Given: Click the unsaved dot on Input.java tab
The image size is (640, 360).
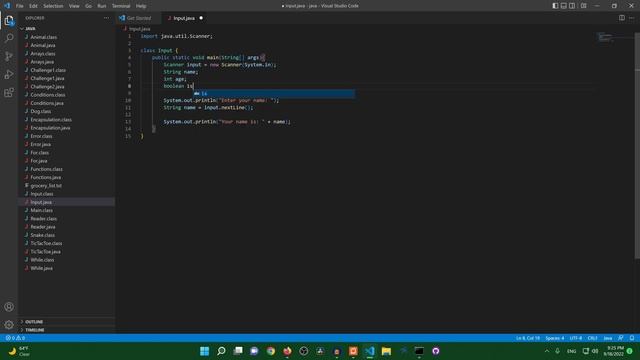Looking at the screenshot, I should click(201, 18).
